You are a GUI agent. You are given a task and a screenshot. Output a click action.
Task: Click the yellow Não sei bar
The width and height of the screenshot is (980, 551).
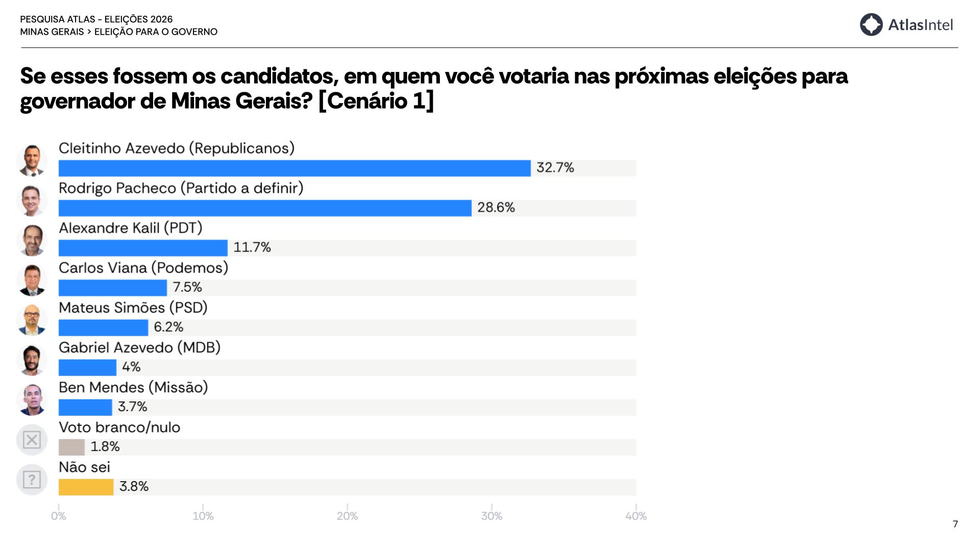86,487
